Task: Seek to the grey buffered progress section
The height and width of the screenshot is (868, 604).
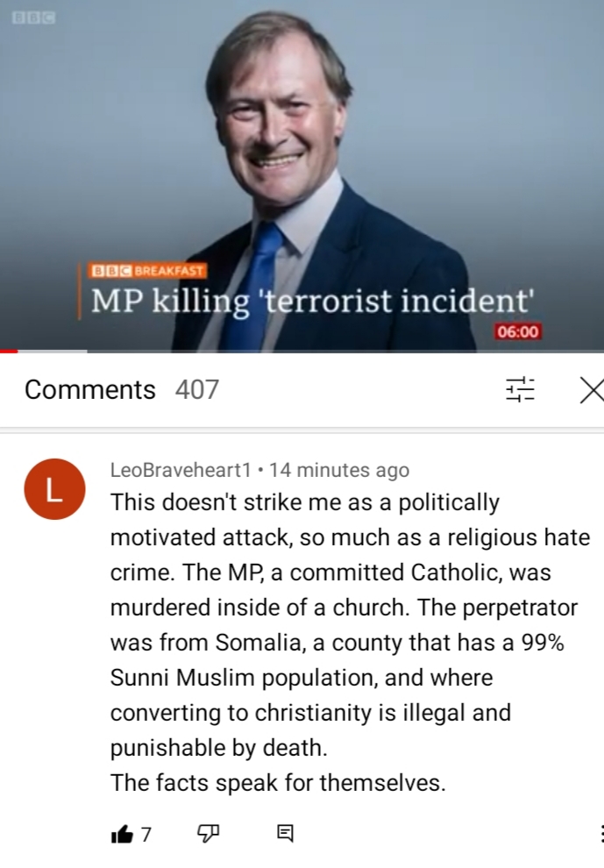Action: 53,351
